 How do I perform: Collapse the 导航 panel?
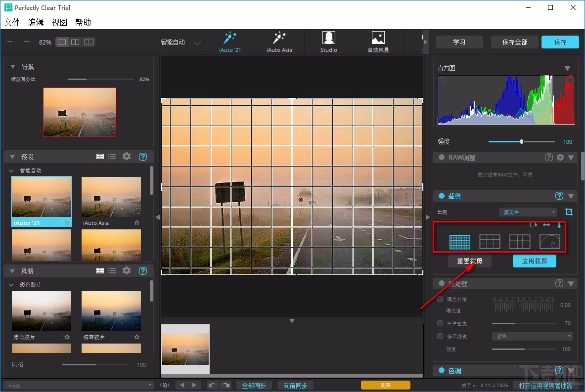coord(13,67)
